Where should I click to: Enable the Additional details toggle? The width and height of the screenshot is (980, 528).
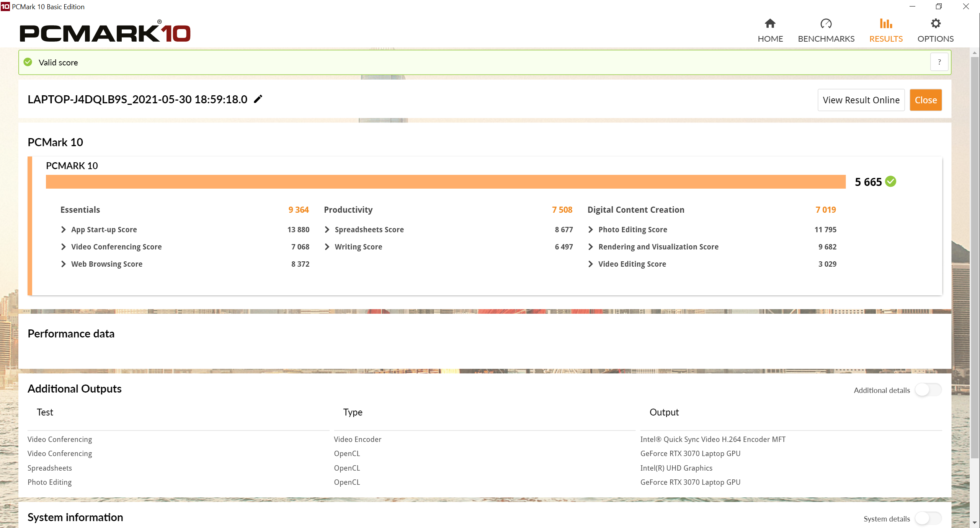coord(928,390)
